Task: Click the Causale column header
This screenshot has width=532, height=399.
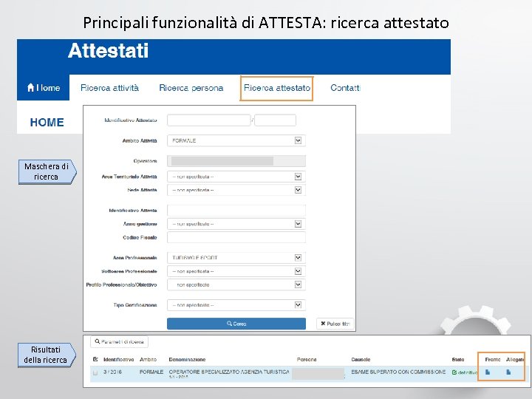Action: pyautogui.click(x=361, y=359)
